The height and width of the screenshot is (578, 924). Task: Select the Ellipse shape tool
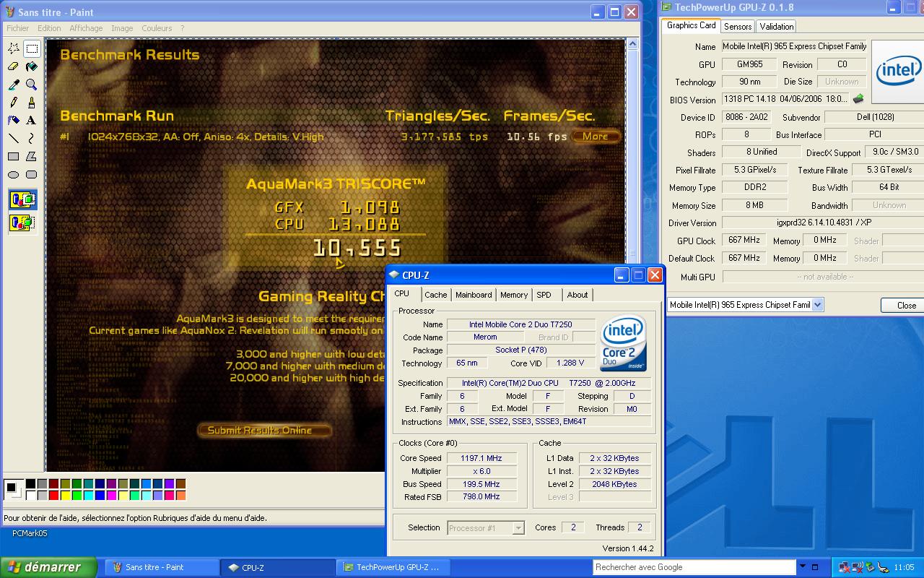(x=14, y=175)
